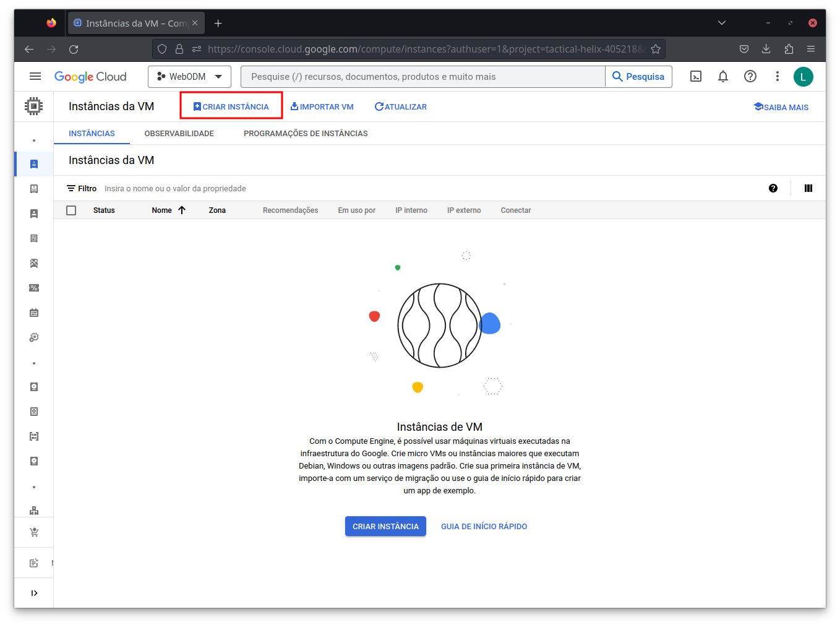Open the GUIA DE INÍCIO RÁPIDO link
Viewport: 840px width, 627px height.
(484, 526)
